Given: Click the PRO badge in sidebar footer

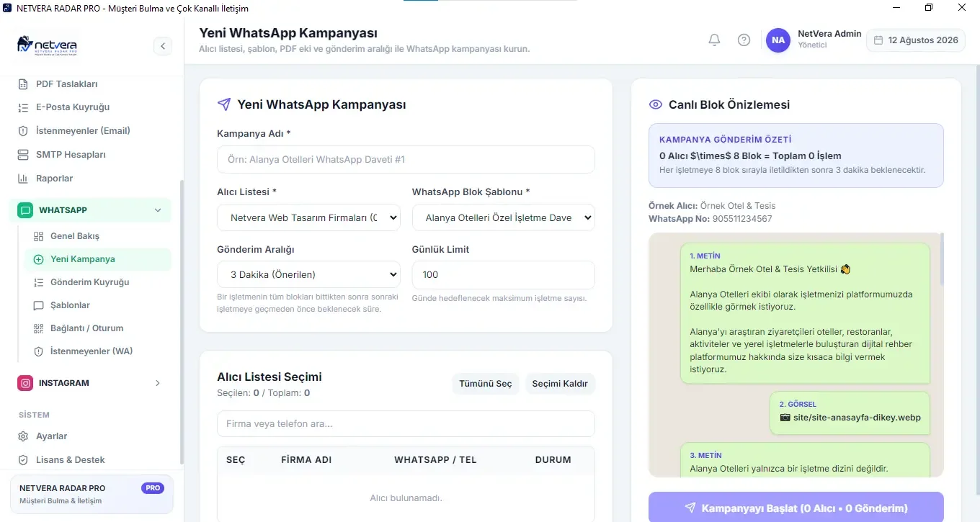Looking at the screenshot, I should 153,488.
